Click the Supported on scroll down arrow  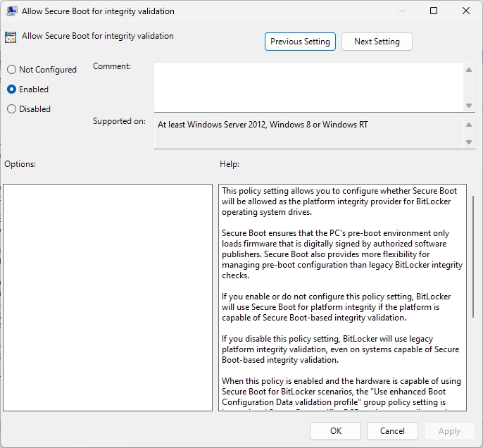coord(469,142)
